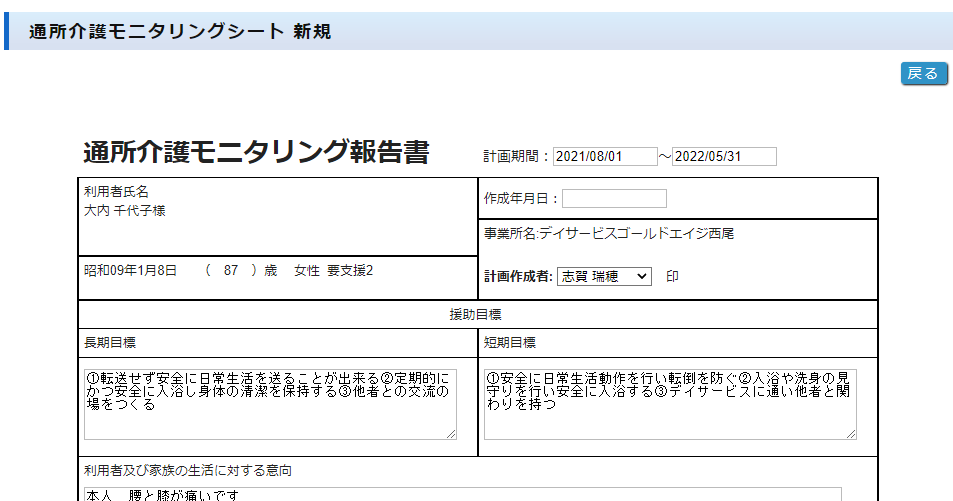Select the 通所介護モニタリング報告書 heading

coord(256,153)
